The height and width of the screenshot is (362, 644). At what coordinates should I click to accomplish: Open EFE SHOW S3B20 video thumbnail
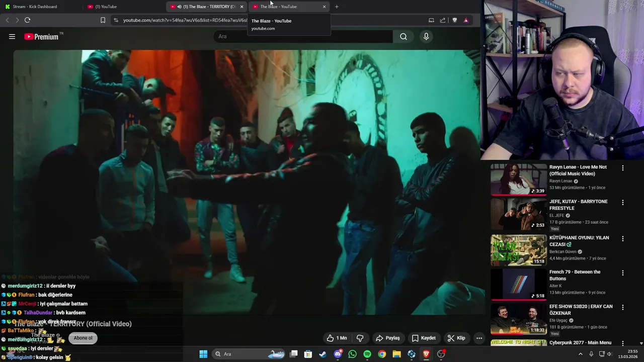519,319
